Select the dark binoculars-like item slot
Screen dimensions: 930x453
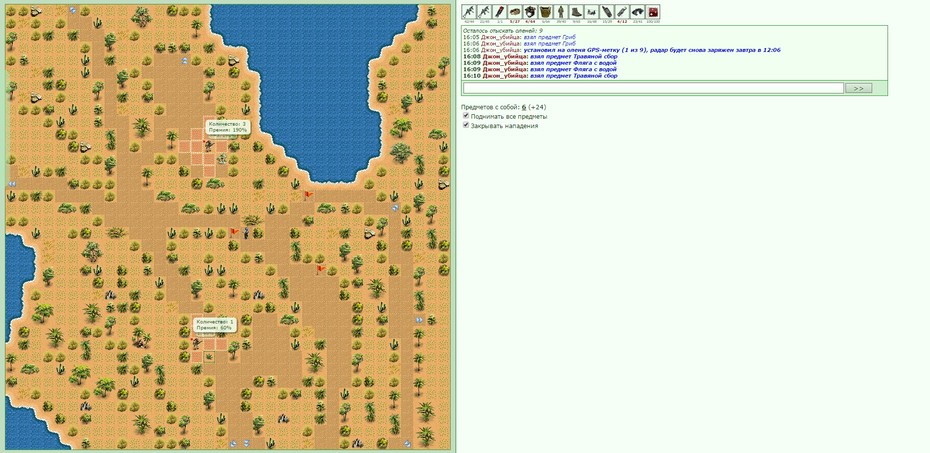pos(638,12)
